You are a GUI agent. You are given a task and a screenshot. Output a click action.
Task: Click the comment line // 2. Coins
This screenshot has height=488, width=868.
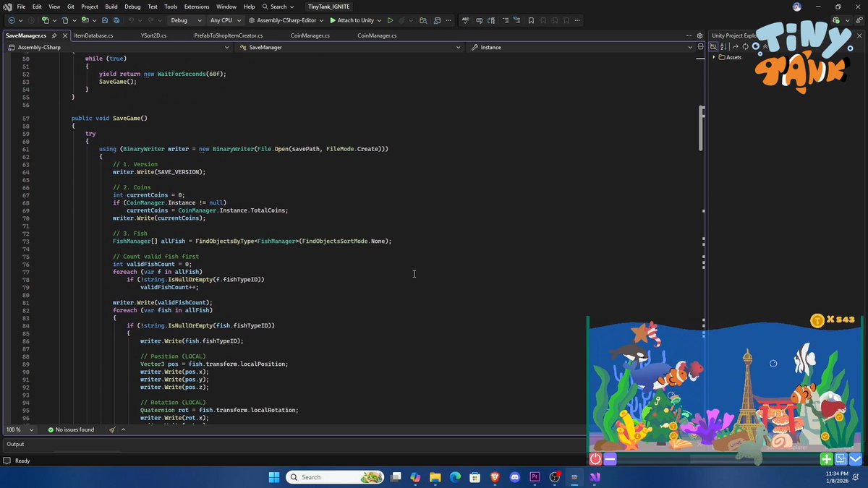(x=132, y=187)
